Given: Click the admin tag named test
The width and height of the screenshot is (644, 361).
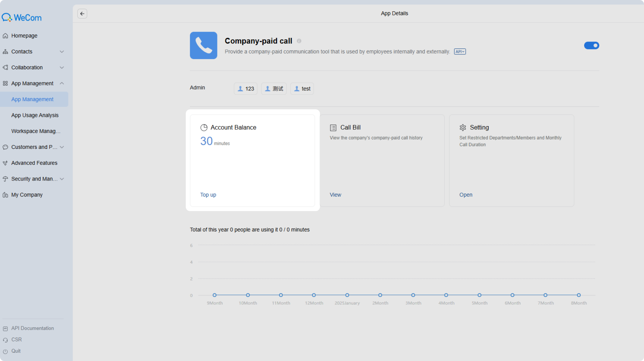Looking at the screenshot, I should coord(302,89).
